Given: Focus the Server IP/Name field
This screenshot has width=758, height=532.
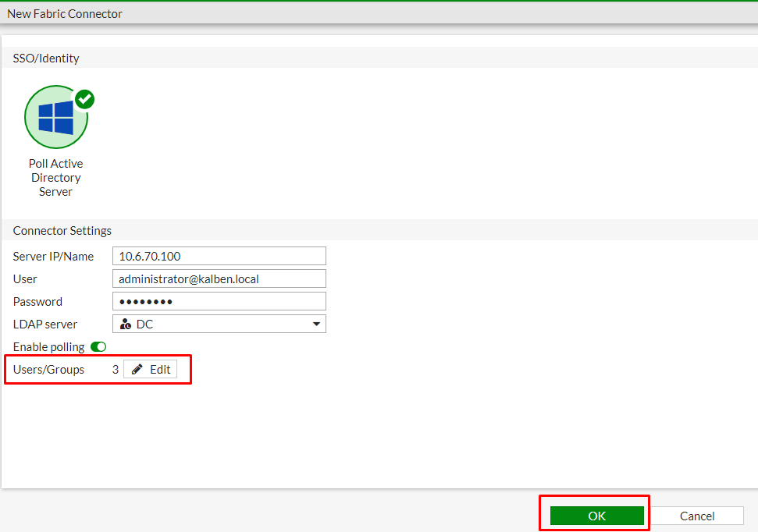Looking at the screenshot, I should [x=219, y=256].
